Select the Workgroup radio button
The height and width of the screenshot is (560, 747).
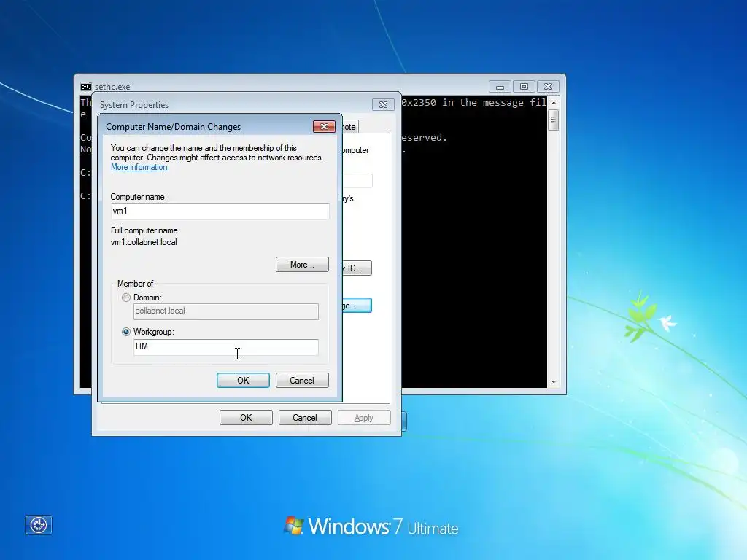pos(125,332)
